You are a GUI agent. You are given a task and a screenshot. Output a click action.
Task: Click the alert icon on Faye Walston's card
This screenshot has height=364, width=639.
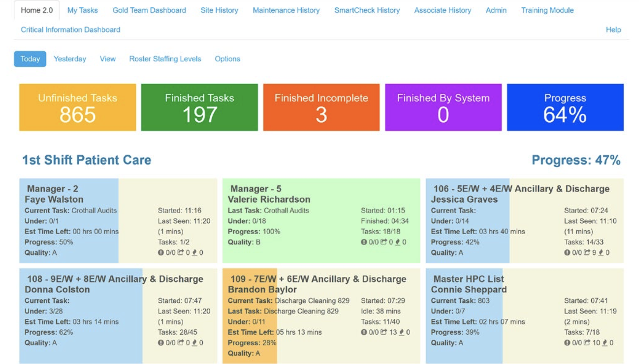pyautogui.click(x=161, y=253)
